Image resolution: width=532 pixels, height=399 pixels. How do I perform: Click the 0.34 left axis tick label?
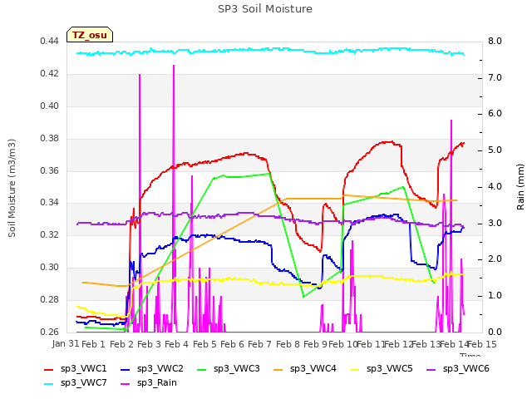50,203
